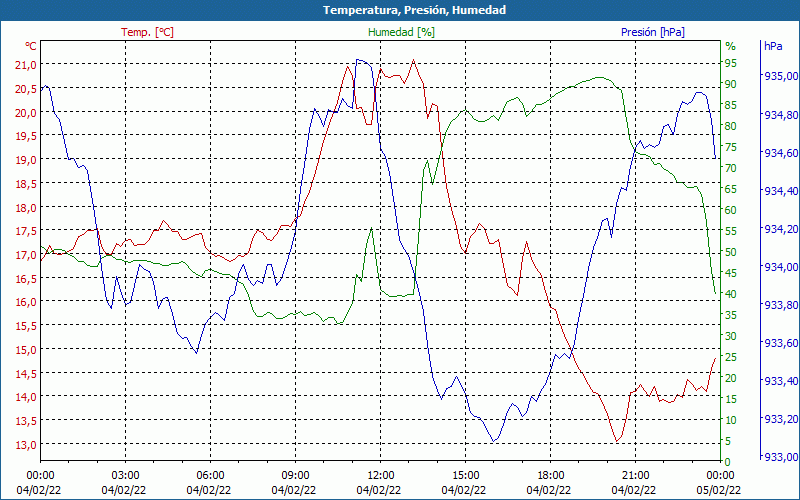Screen dimensions: 800x500
Task: Click green humidity axis value 25
Action: [x=731, y=357]
